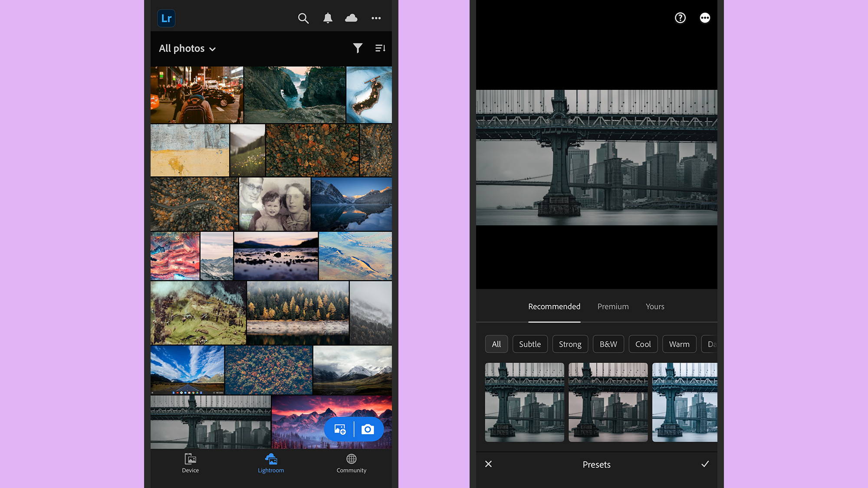Viewport: 868px width, 488px height.
Task: Switch to the Premium presets tab
Action: tap(613, 306)
